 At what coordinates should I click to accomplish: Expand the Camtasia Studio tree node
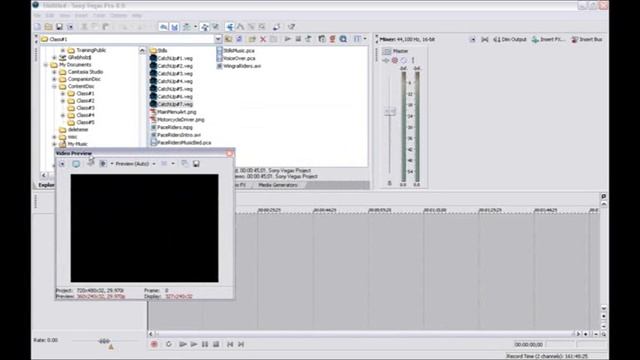pos(54,72)
